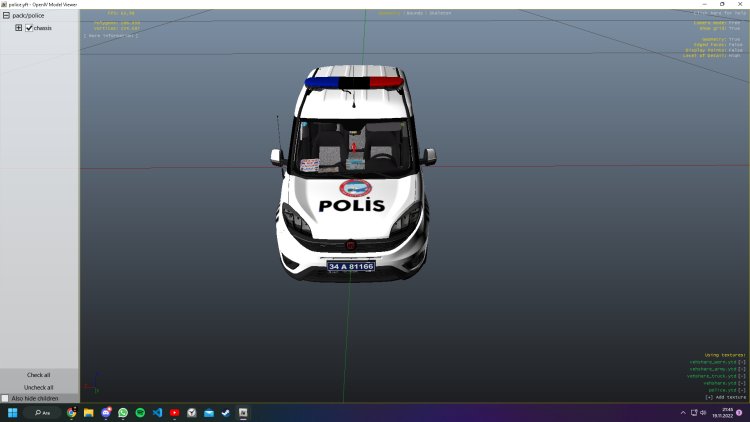Image resolution: width=750 pixels, height=422 pixels.
Task: Enable the Also hide children checkbox
Action: 5,398
